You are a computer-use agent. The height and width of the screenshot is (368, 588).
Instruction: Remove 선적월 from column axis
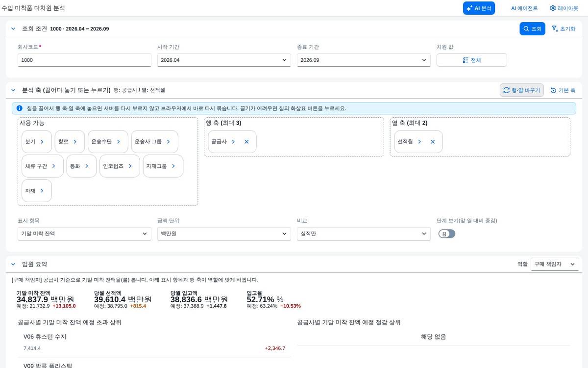tap(433, 141)
